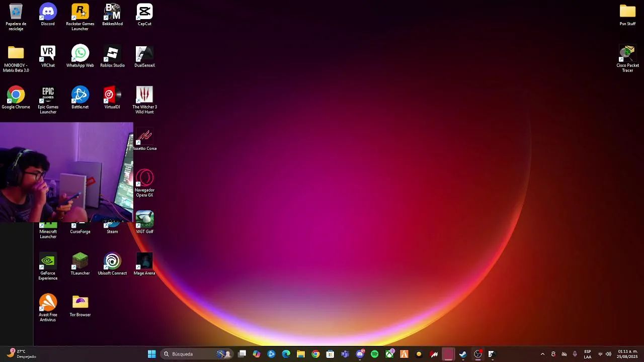
Task: Switch the ESP LAA input language
Action: (x=587, y=354)
